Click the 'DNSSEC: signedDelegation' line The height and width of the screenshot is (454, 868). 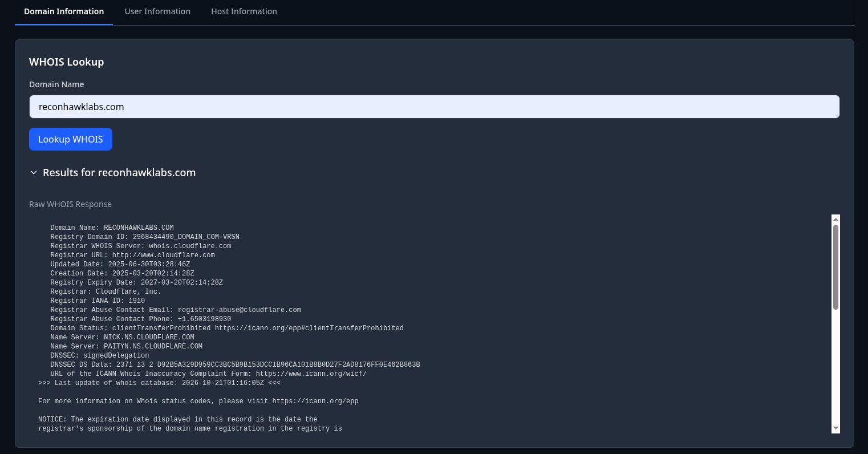coord(100,355)
